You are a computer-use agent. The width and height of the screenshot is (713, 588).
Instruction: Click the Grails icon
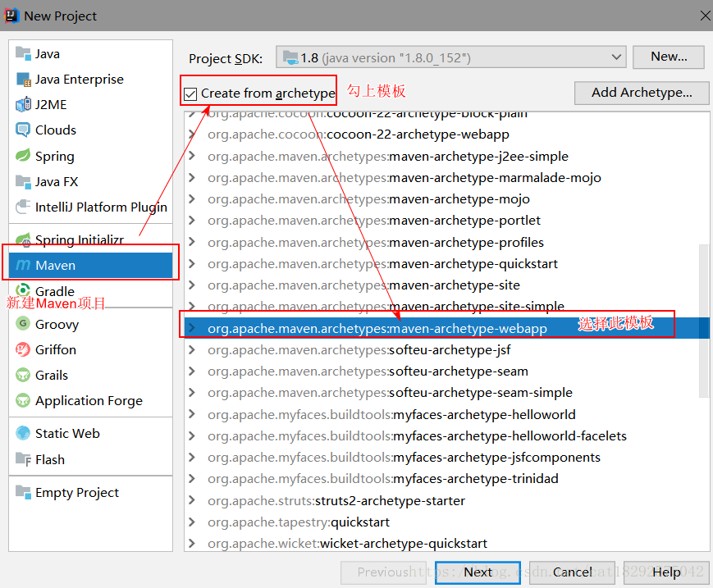[23, 375]
